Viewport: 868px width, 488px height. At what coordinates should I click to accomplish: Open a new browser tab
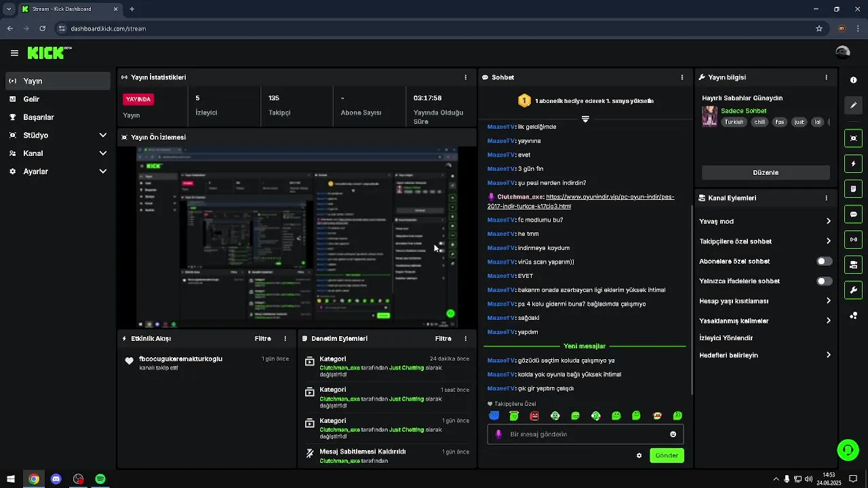pos(132,9)
